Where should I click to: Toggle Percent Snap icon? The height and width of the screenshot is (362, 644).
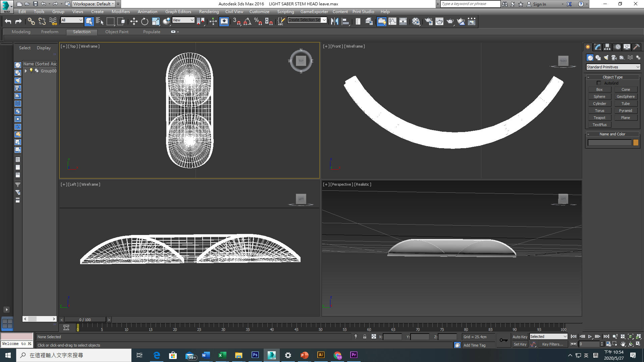coord(258,21)
